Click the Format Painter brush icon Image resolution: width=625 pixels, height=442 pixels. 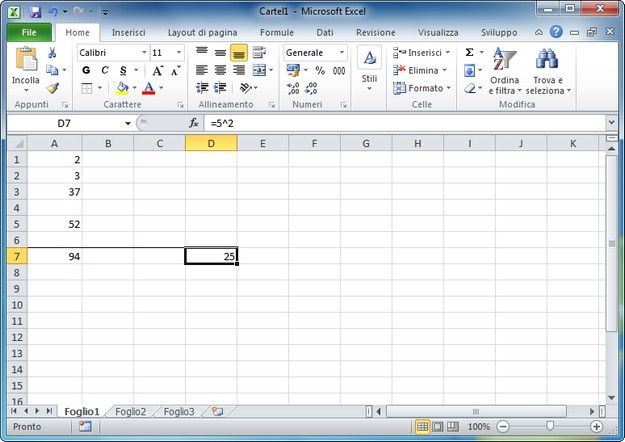coord(53,88)
